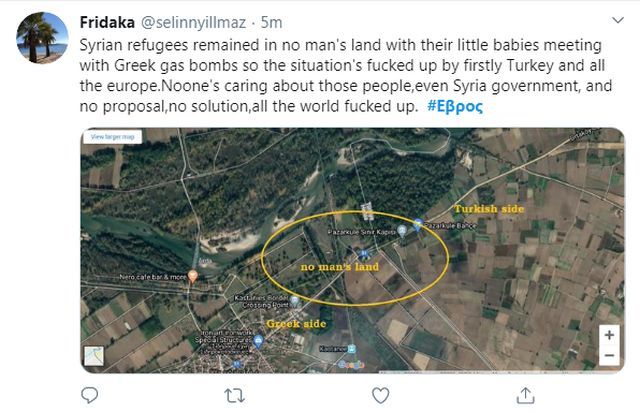Open the share icon for this tweet
Screen dimensions: 640x412
coord(523,396)
